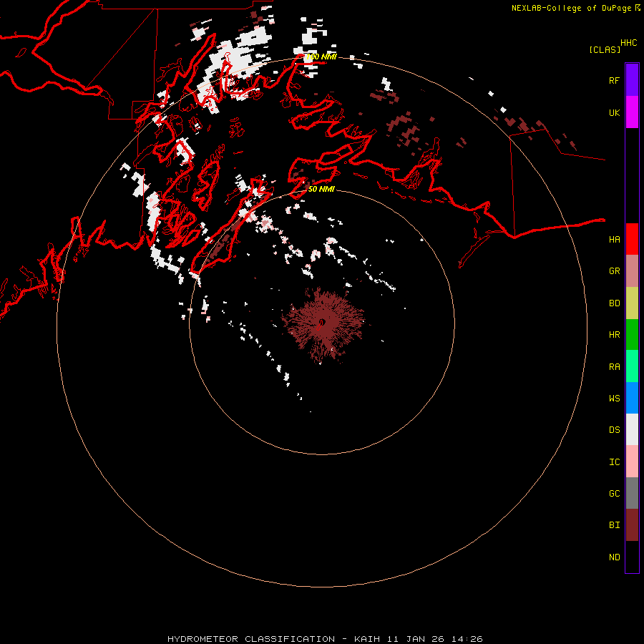Pick the RA light green legend swatch

[x=632, y=366]
